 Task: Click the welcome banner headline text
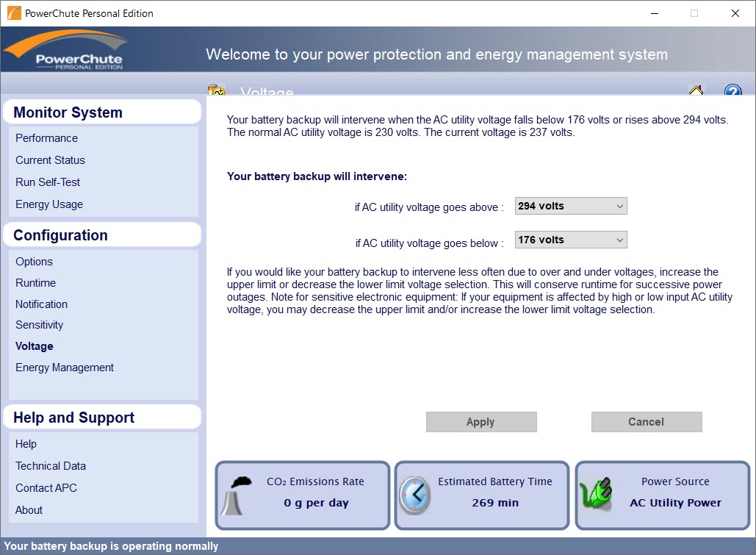coord(437,54)
